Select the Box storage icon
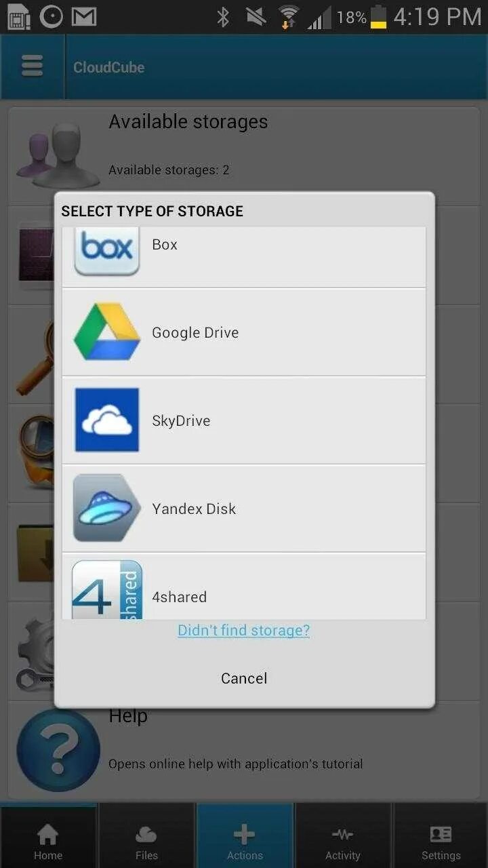The height and width of the screenshot is (868, 488). [107, 251]
